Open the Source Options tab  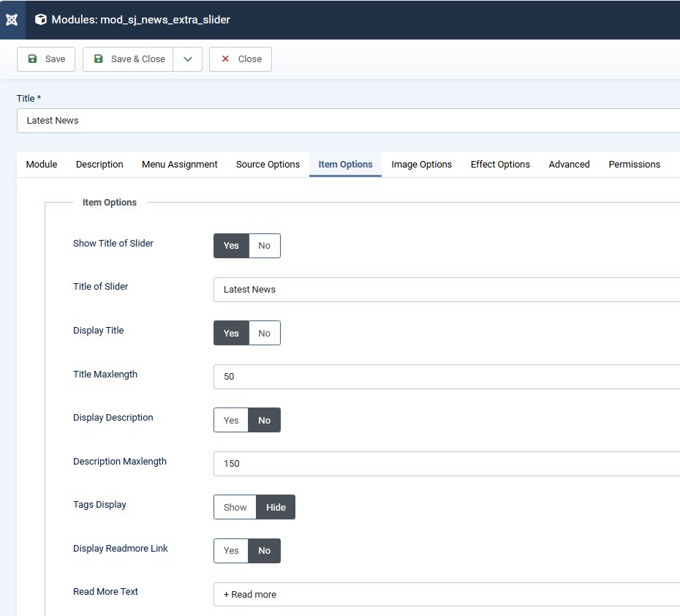tap(268, 165)
